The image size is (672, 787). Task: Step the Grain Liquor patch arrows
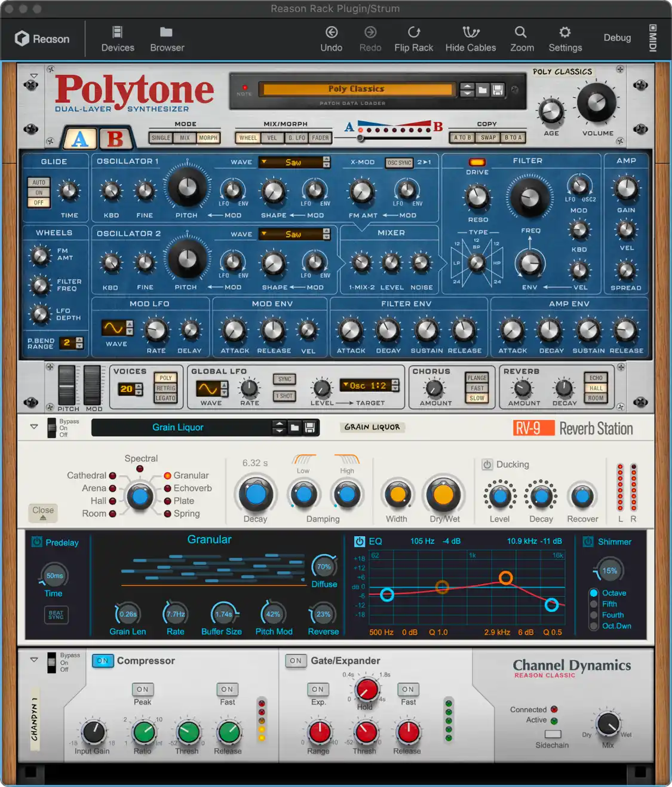[279, 427]
